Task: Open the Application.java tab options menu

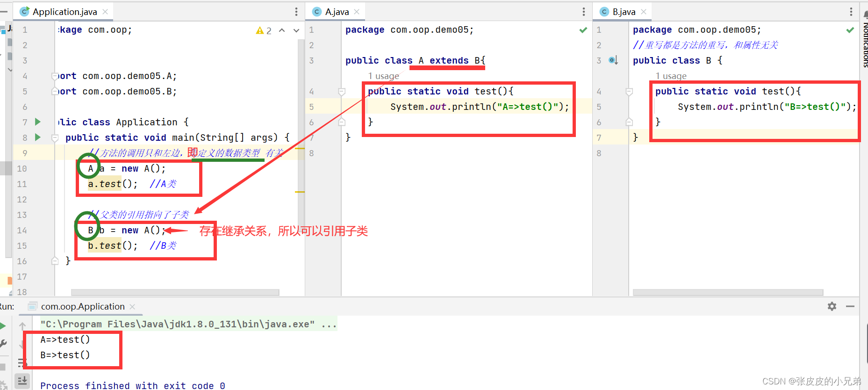Action: (x=296, y=12)
